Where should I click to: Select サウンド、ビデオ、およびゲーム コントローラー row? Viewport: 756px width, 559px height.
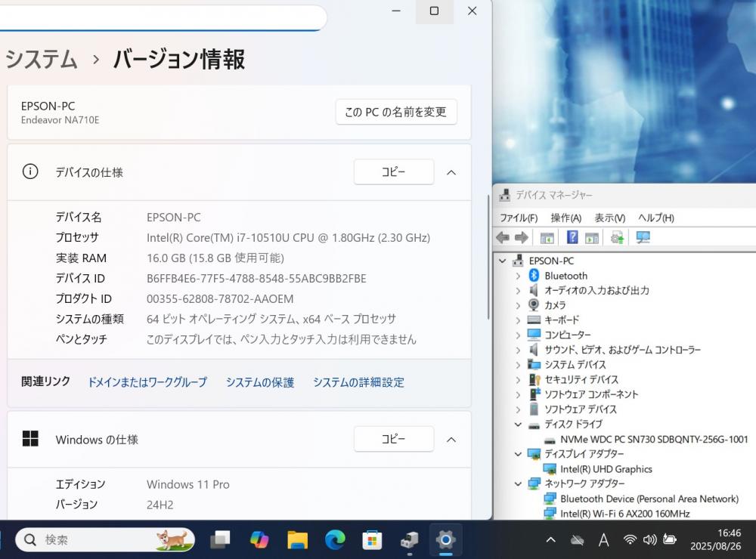coord(622,350)
